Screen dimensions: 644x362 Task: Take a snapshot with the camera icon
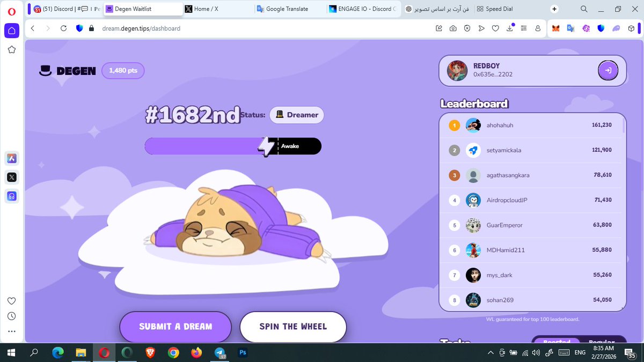coord(453,28)
